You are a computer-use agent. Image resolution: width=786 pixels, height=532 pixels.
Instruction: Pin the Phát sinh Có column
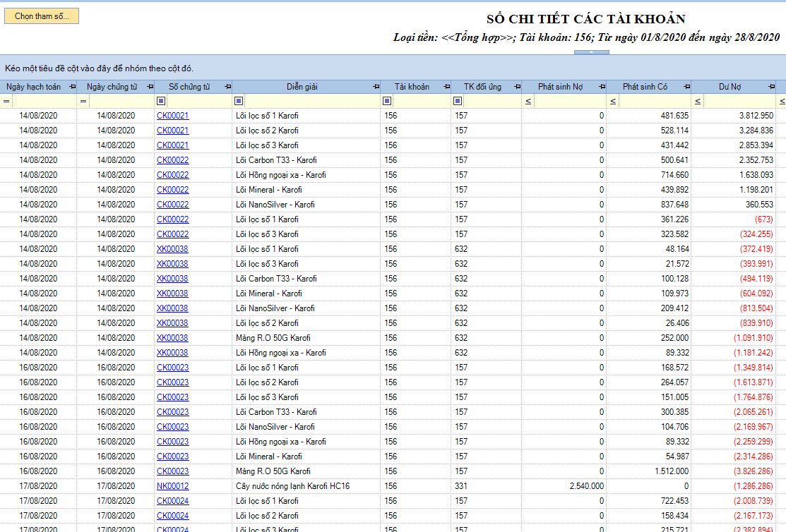click(686, 87)
